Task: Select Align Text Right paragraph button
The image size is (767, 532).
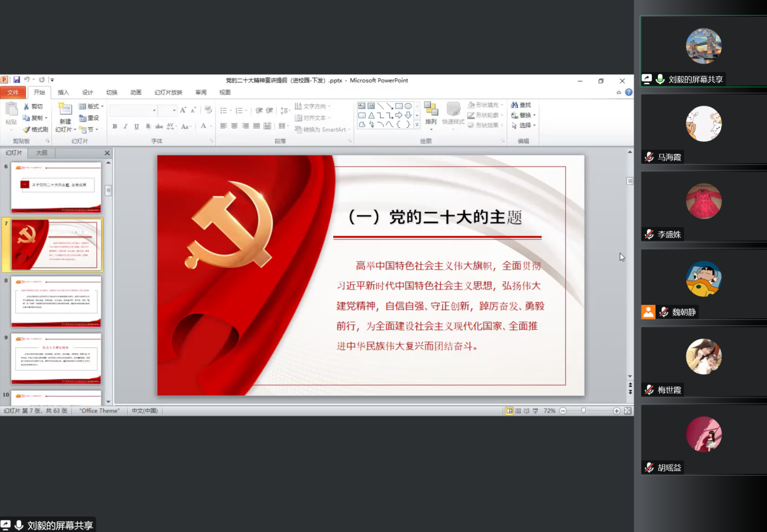Action: 245,126
